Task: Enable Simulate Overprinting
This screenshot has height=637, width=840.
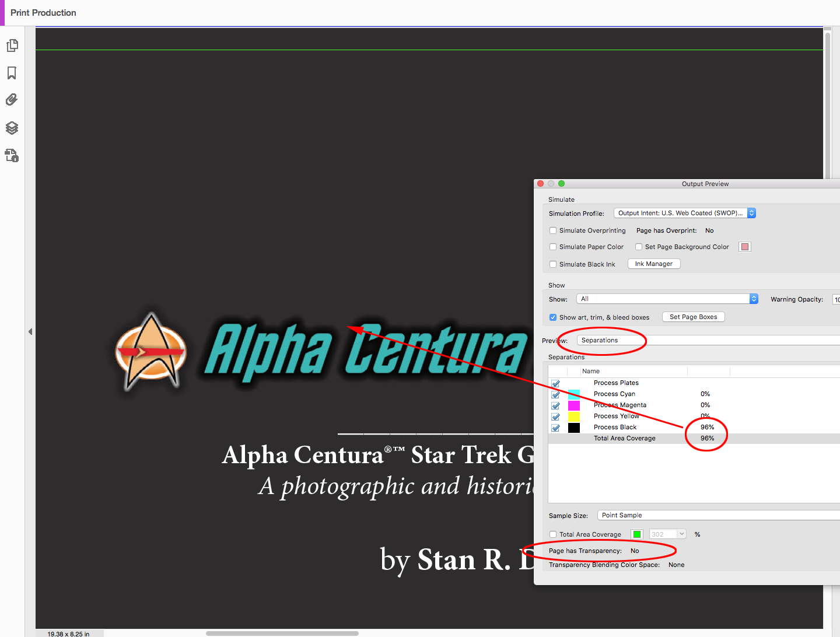Action: (553, 230)
